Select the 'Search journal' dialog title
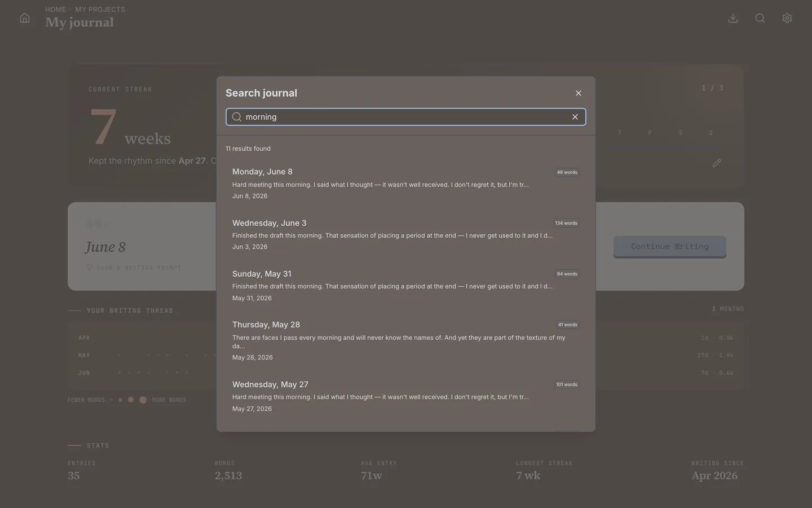 (x=261, y=93)
